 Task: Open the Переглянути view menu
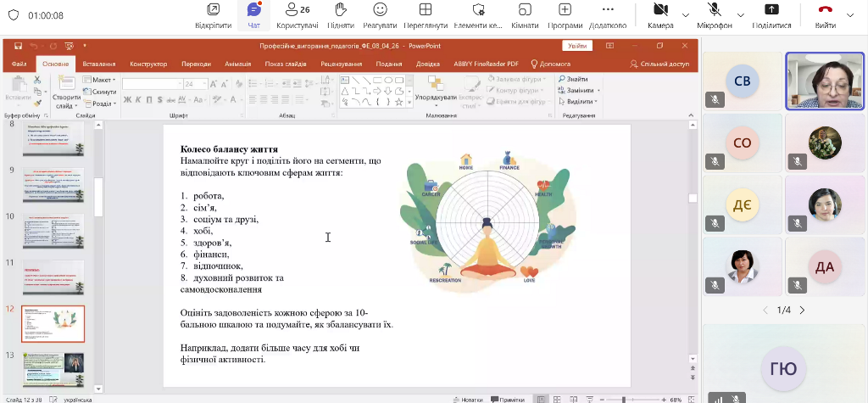[426, 14]
